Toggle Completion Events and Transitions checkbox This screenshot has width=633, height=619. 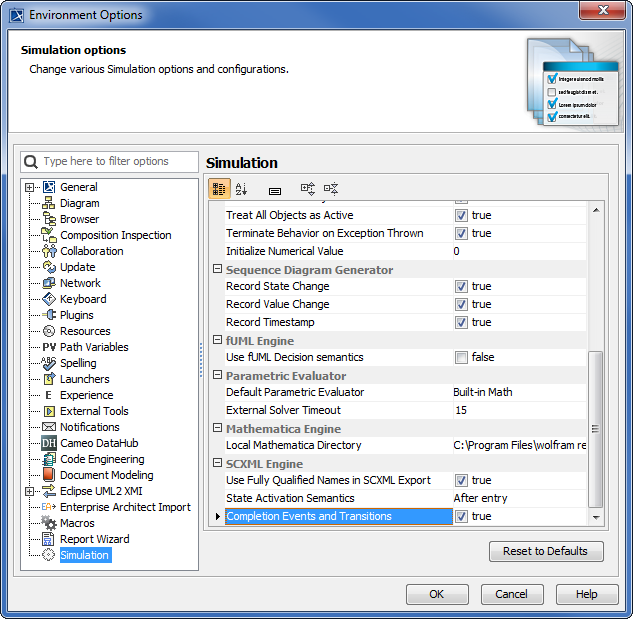[x=461, y=516]
